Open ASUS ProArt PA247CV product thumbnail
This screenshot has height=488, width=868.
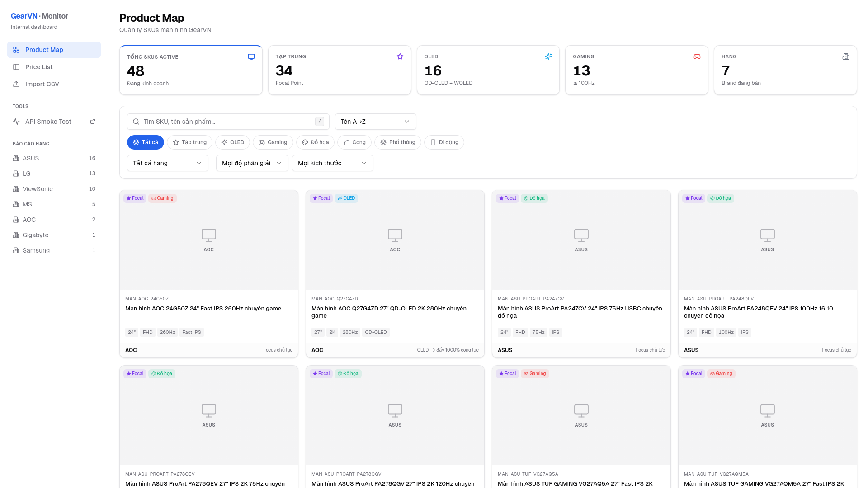point(581,240)
